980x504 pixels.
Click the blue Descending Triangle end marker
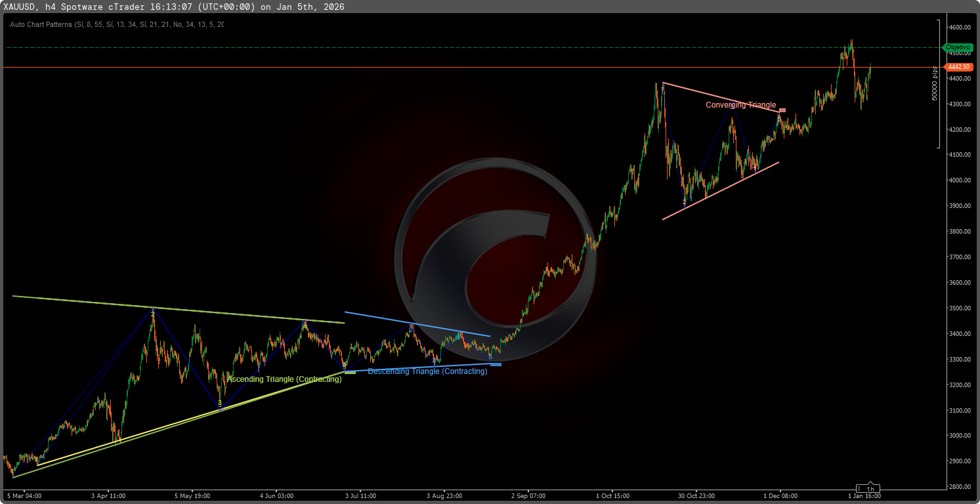point(496,364)
